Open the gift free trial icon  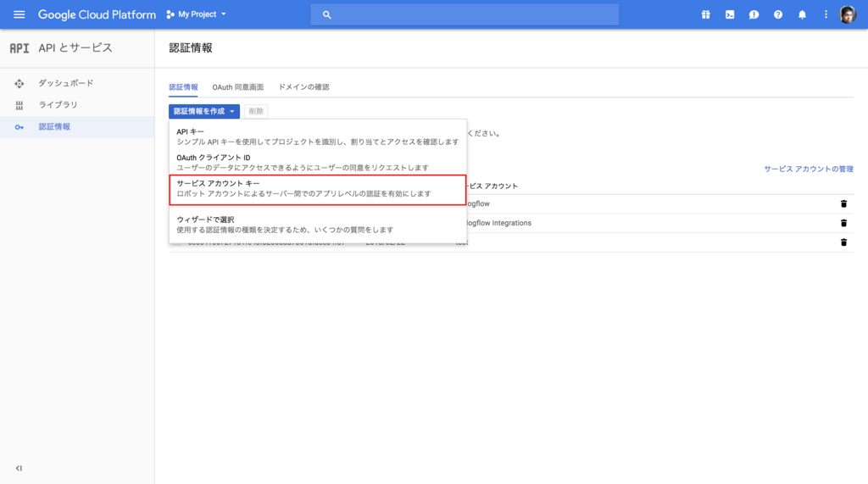point(706,15)
